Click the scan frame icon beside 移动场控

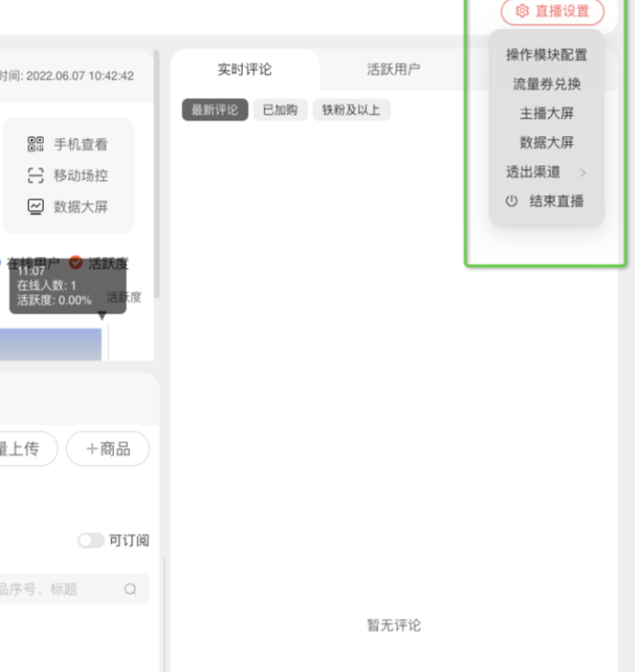point(35,175)
